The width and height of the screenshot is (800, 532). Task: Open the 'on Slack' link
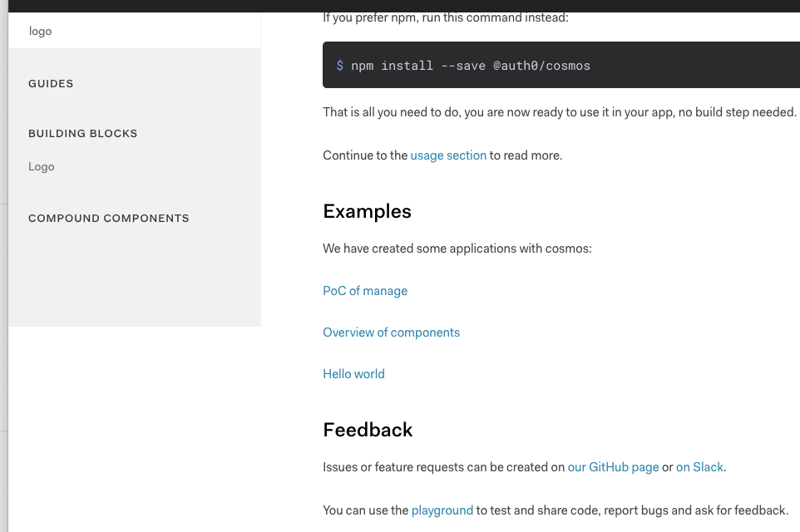click(x=699, y=467)
